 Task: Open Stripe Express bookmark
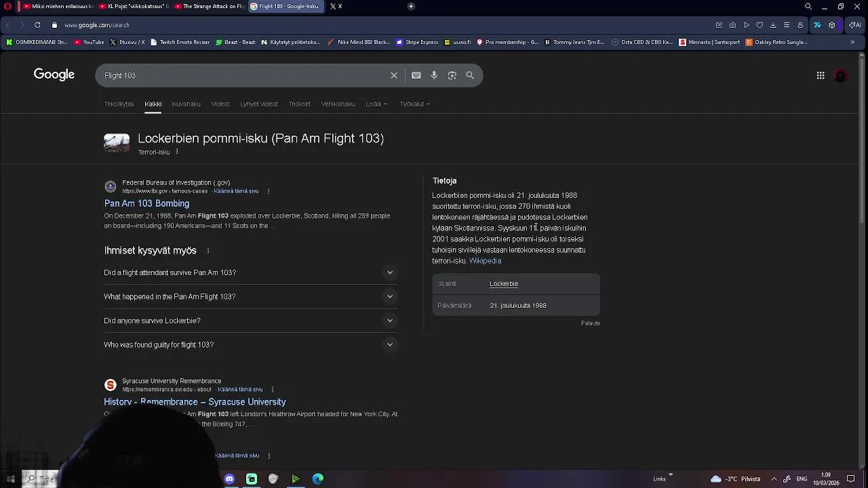click(417, 42)
